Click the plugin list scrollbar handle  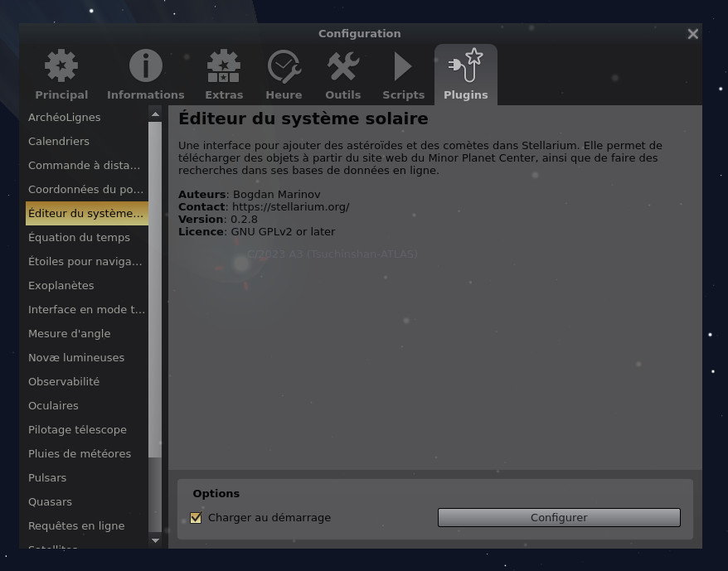click(x=155, y=290)
